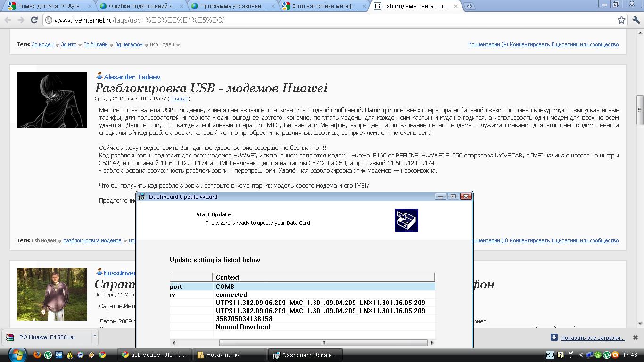The image size is (644, 362).
Task: Expand arrow next to '3g билайн' tag
Action: point(112,45)
